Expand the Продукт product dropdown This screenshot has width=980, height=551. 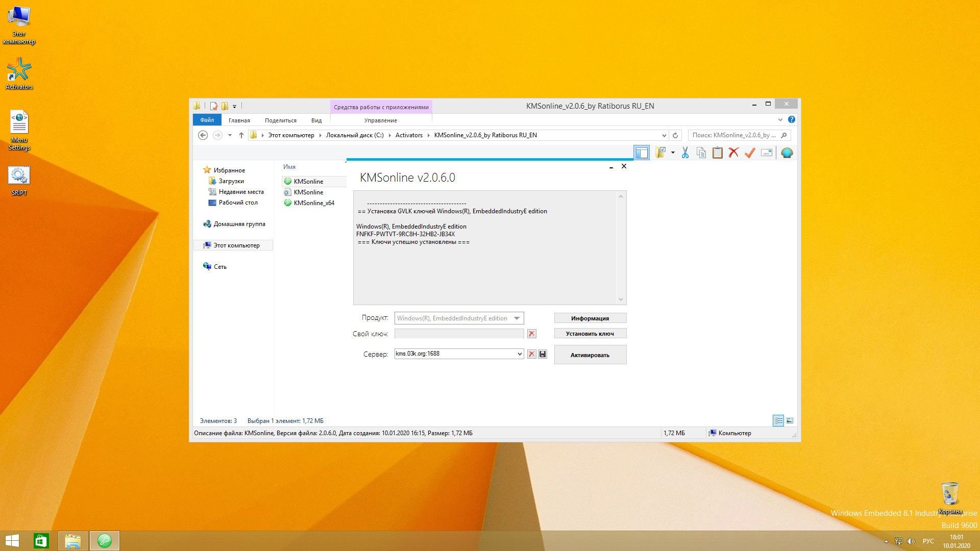coord(517,318)
